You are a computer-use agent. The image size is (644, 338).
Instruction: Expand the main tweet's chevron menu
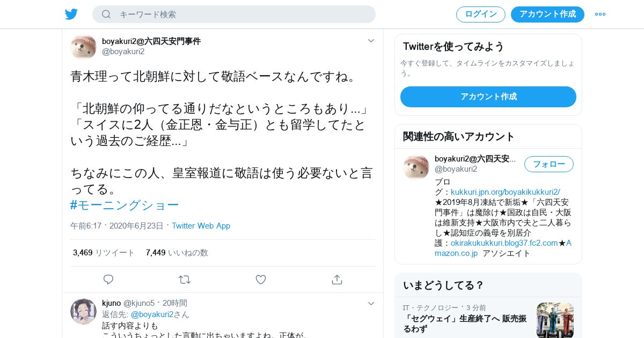click(371, 41)
